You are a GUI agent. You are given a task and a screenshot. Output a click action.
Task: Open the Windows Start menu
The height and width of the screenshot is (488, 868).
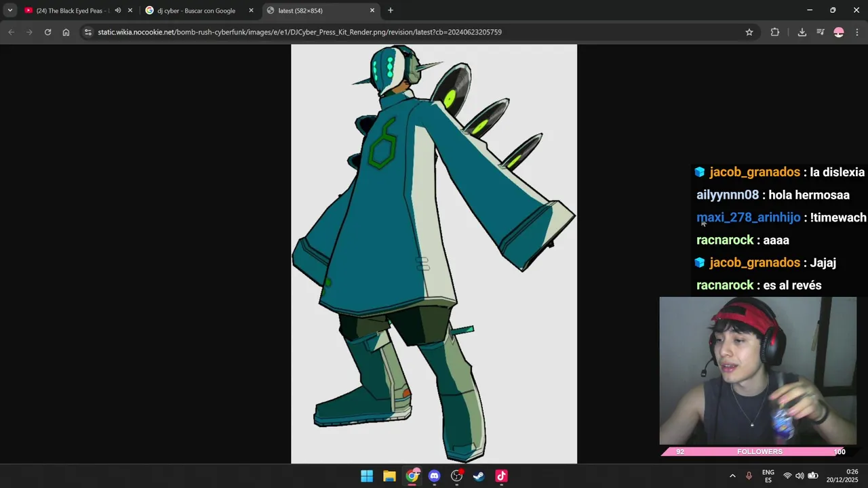coord(367,476)
